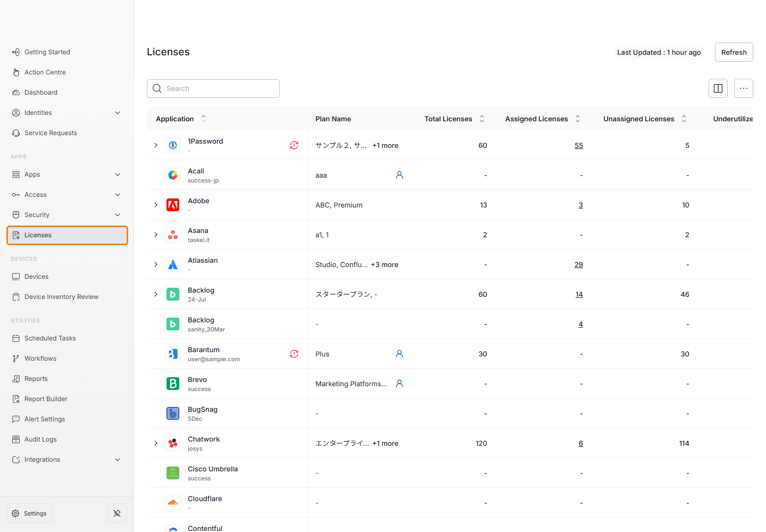Click the Adobe app logo
Screen dimensions: 766x532
coord(173,205)
